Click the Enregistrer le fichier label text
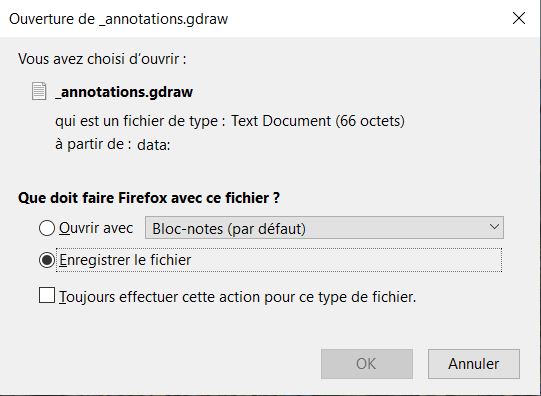Image resolution: width=541 pixels, height=396 pixels. click(125, 260)
